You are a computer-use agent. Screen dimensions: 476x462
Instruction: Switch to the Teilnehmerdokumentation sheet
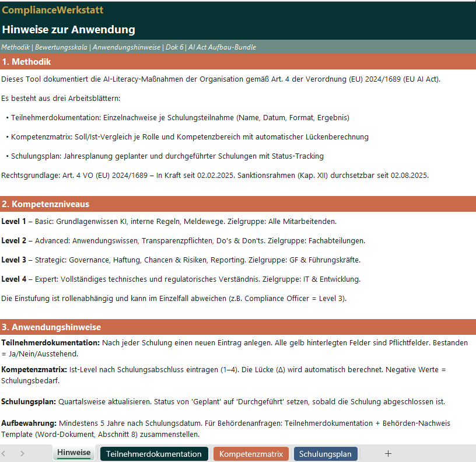(x=153, y=453)
